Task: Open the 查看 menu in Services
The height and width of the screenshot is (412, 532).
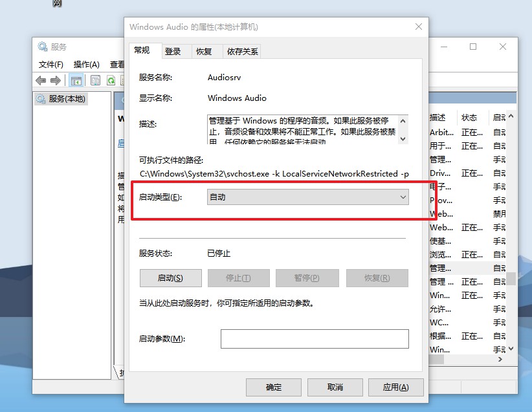Action: (117, 65)
